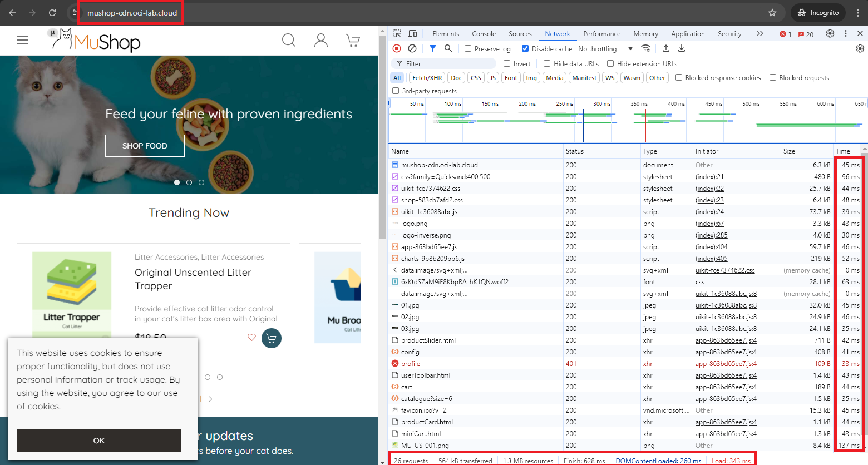The width and height of the screenshot is (868, 465).
Task: Open DevTools settings gear
Action: tap(830, 34)
